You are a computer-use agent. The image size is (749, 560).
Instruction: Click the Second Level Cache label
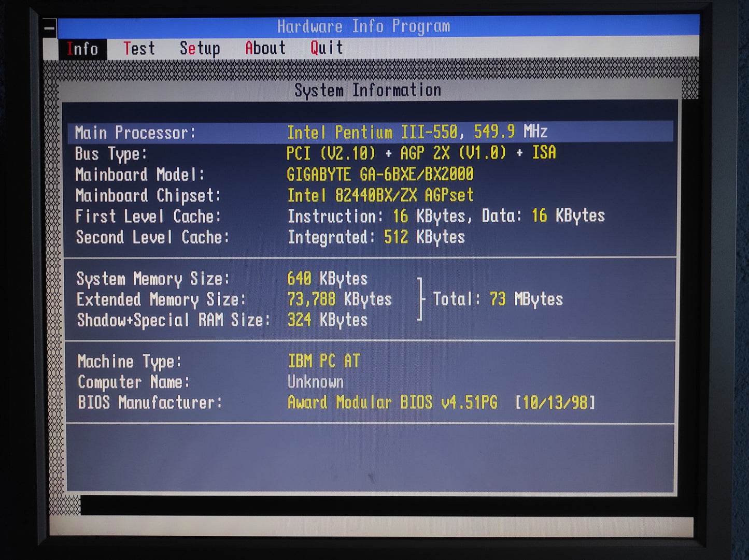tap(152, 237)
